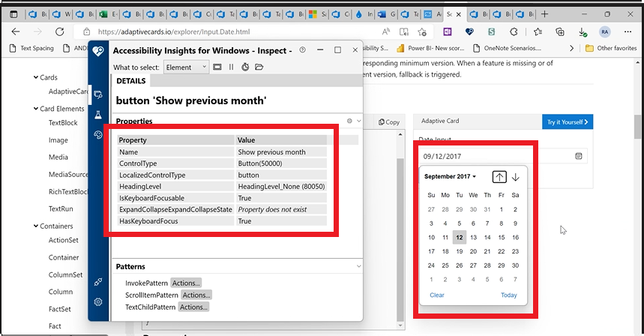644x336 pixels.
Task: Click the Accessibility Insights help icon in title bar
Action: [303, 49]
